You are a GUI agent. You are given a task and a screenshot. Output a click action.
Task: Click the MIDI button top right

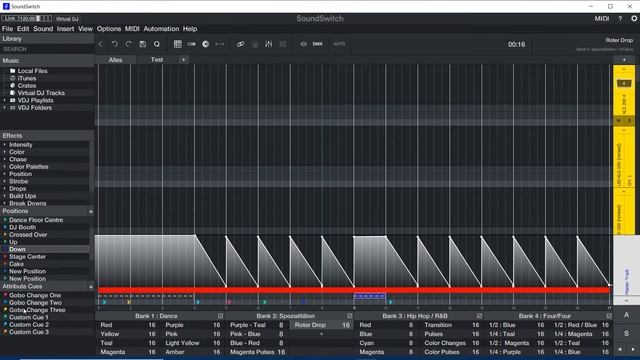pos(602,18)
